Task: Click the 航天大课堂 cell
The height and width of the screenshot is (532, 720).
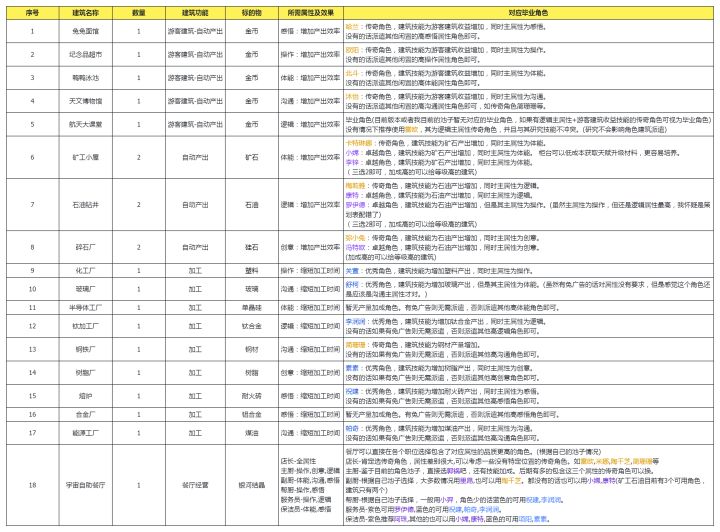Action: (85, 124)
